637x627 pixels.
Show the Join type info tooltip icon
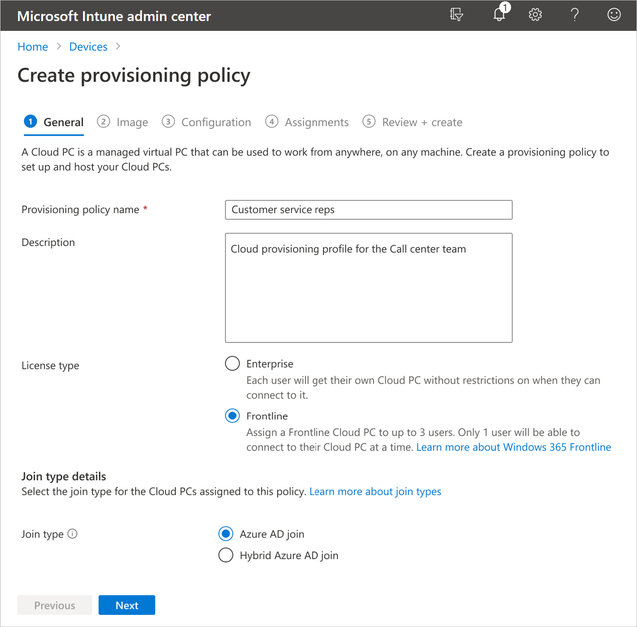point(72,534)
